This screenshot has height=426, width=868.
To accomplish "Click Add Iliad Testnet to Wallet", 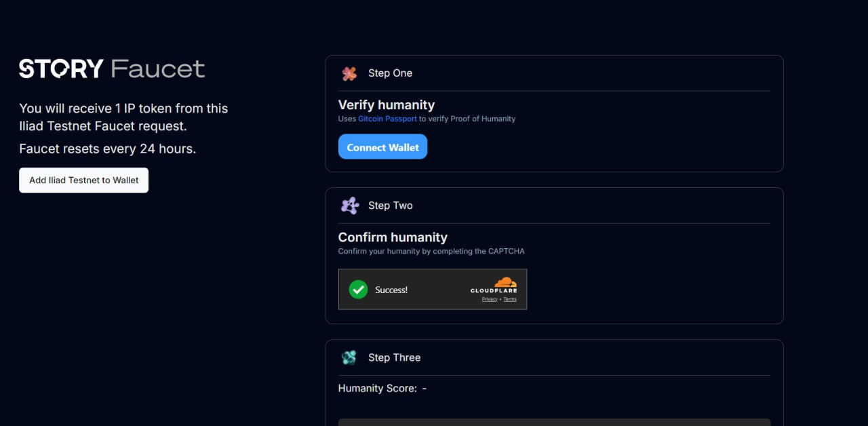I will pos(83,180).
